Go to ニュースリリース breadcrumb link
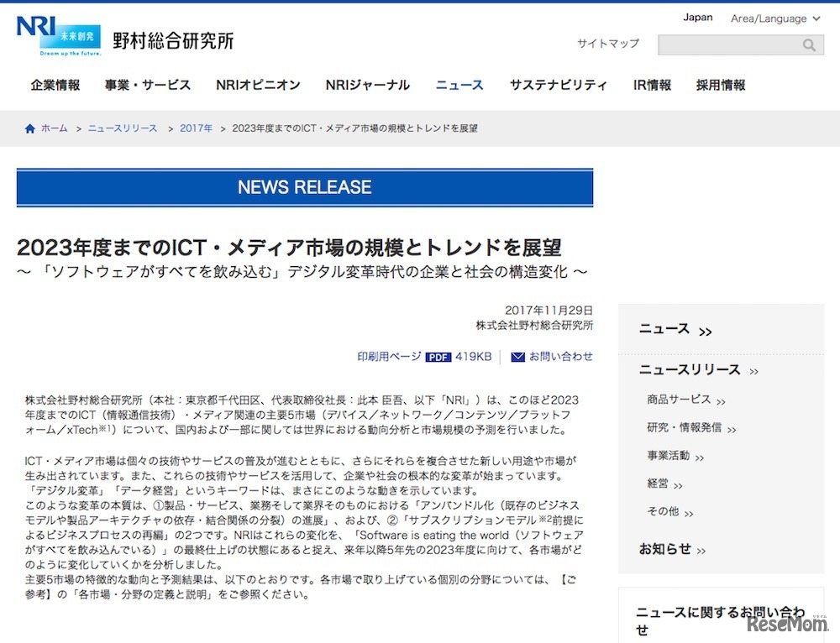840x643 pixels. pyautogui.click(x=123, y=128)
